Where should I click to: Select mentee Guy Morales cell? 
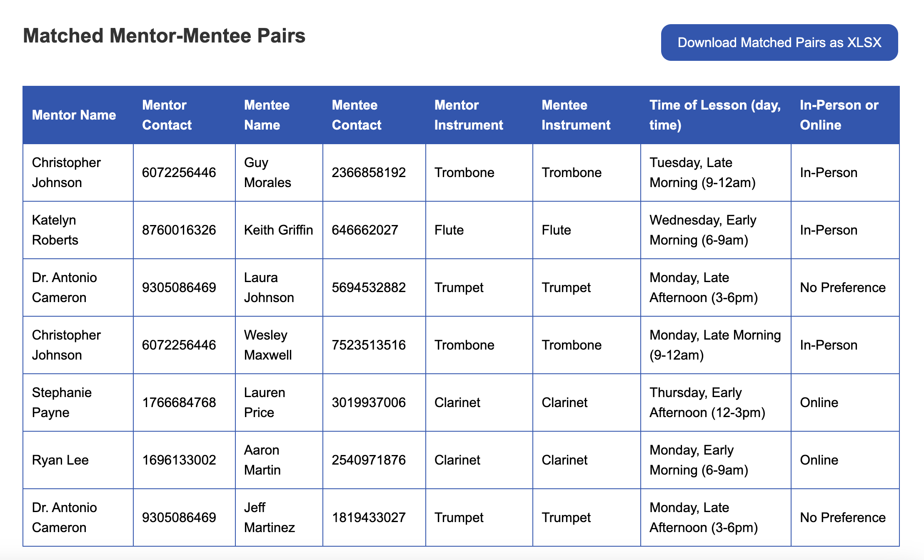click(x=267, y=172)
